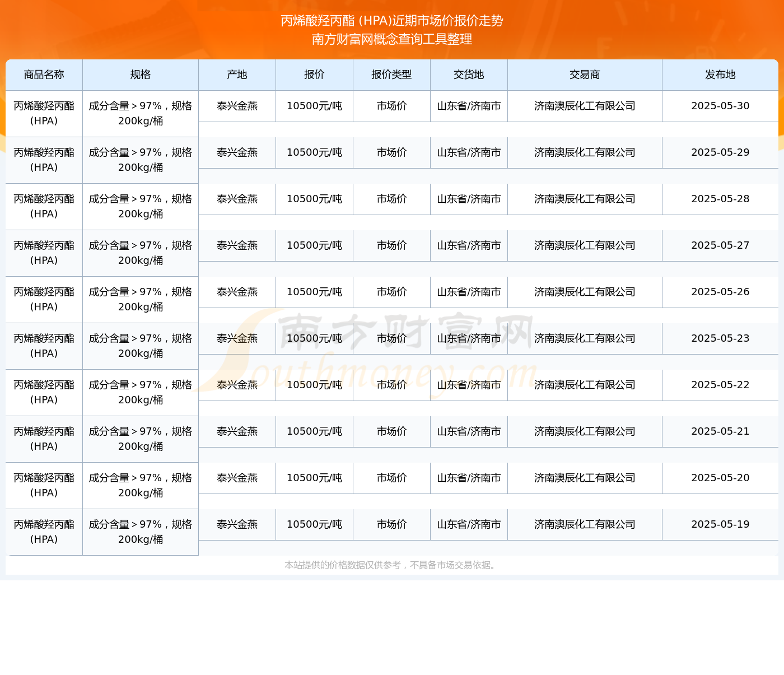Click 泰兴金燕 in the 2025-05-29 row
The image size is (784, 675).
237,152
